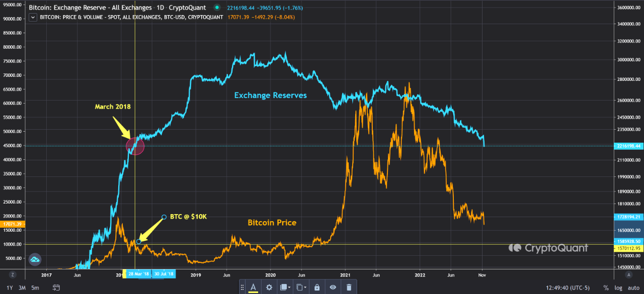Click the green live status dot
This screenshot has height=294, width=644.
click(x=216, y=8)
